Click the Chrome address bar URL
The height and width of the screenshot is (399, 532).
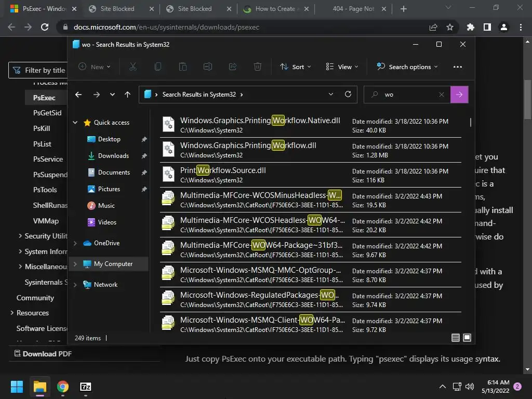(166, 27)
